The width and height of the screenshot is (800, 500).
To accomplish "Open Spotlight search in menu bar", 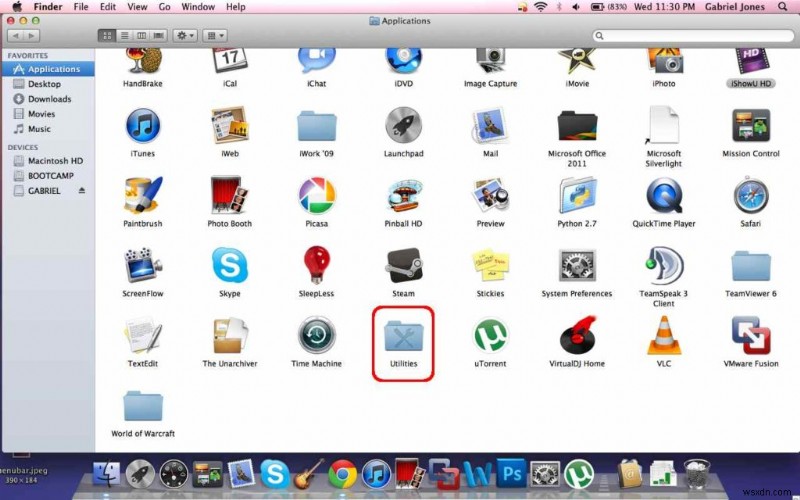I will point(783,7).
